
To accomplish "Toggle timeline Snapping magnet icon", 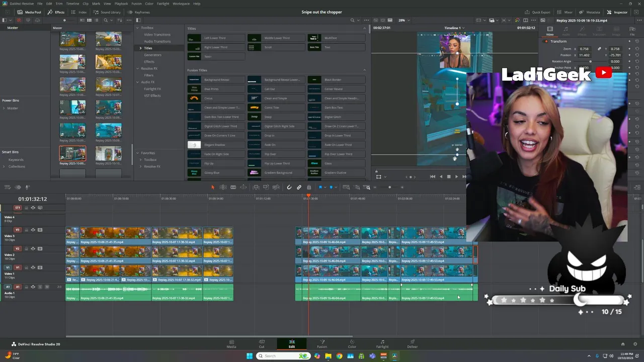I will (289, 187).
